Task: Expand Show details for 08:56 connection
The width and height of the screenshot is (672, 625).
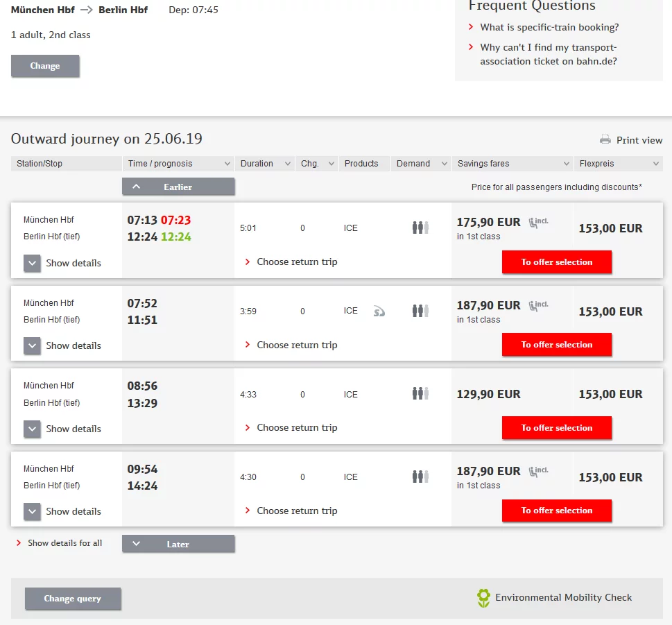Action: pyautogui.click(x=33, y=429)
